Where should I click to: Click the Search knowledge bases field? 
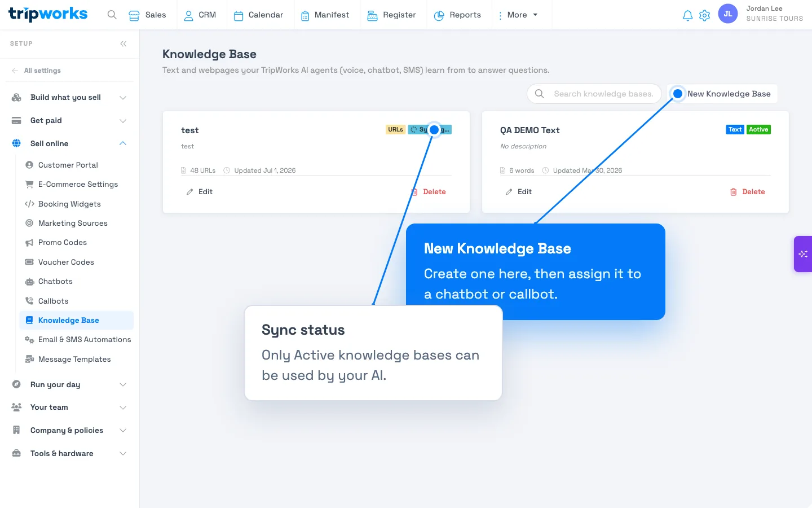[594, 94]
